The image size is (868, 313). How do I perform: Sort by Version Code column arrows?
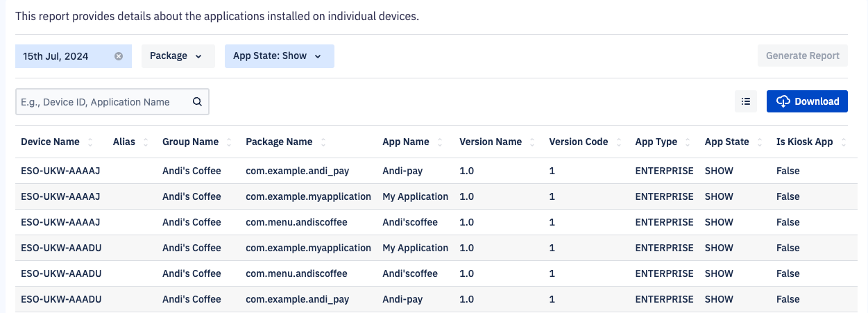618,142
